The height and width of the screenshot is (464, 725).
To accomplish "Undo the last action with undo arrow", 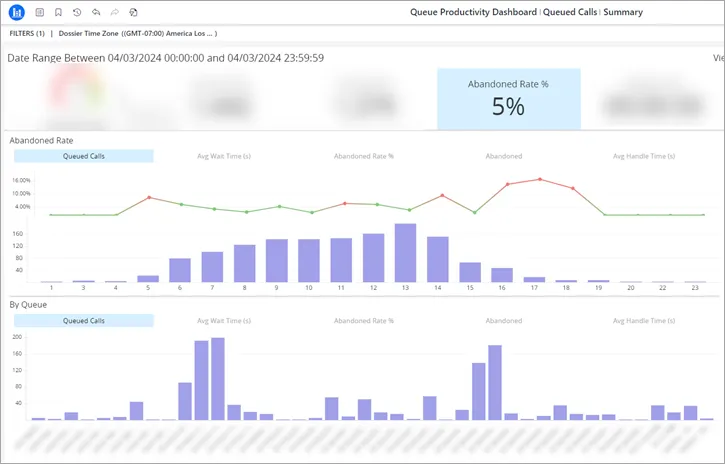I will point(96,12).
